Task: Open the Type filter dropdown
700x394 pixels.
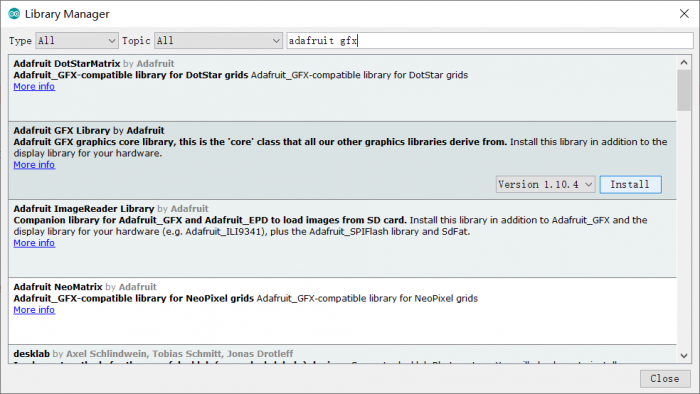Action: click(77, 41)
